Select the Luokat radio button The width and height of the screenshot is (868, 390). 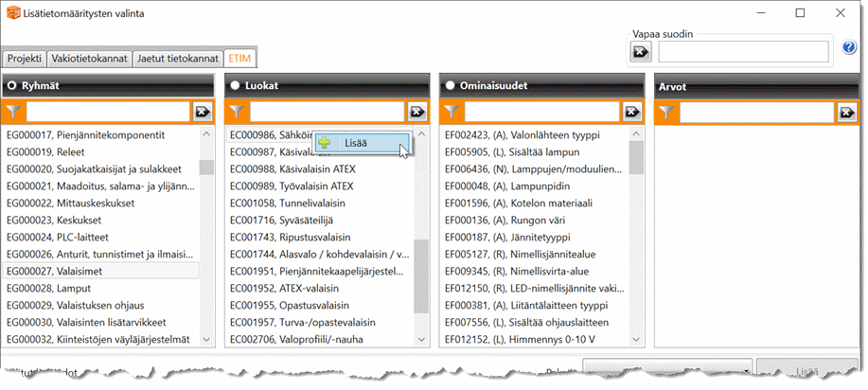[234, 85]
